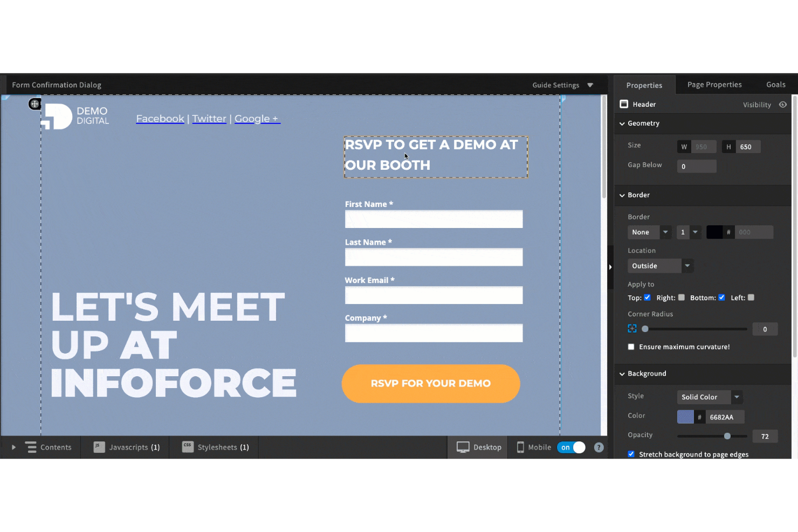Uncheck Stretch background to page edges
Image resolution: width=798 pixels, height=532 pixels.
coord(631,454)
